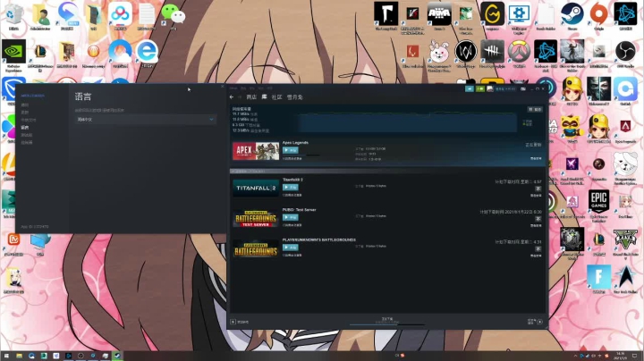
Task: Open the Arma 3 desktop shortcut
Action: tap(439, 16)
